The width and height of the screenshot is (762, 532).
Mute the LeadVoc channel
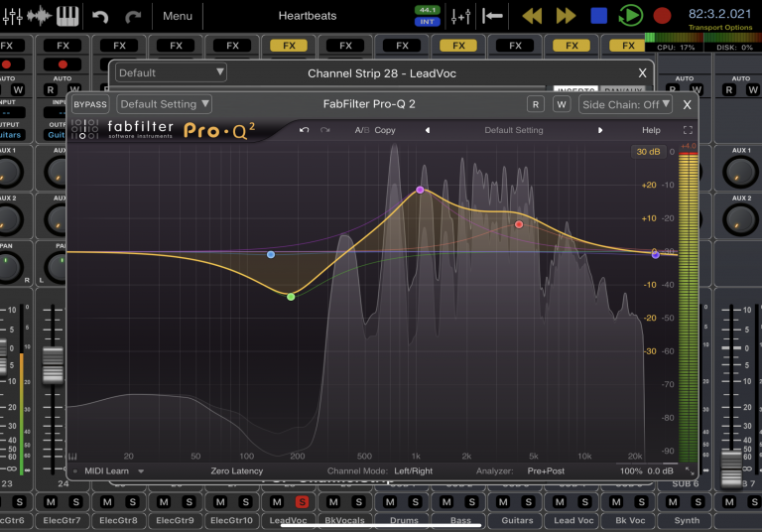277,502
